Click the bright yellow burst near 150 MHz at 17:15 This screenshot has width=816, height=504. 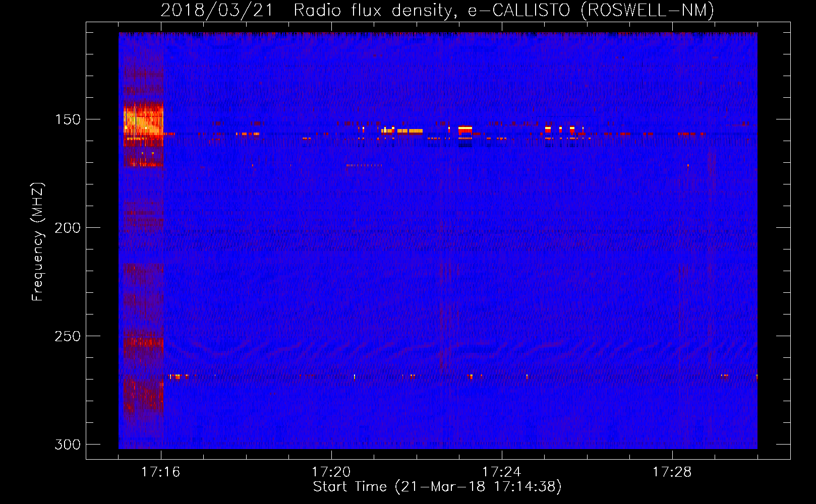pyautogui.click(x=143, y=124)
